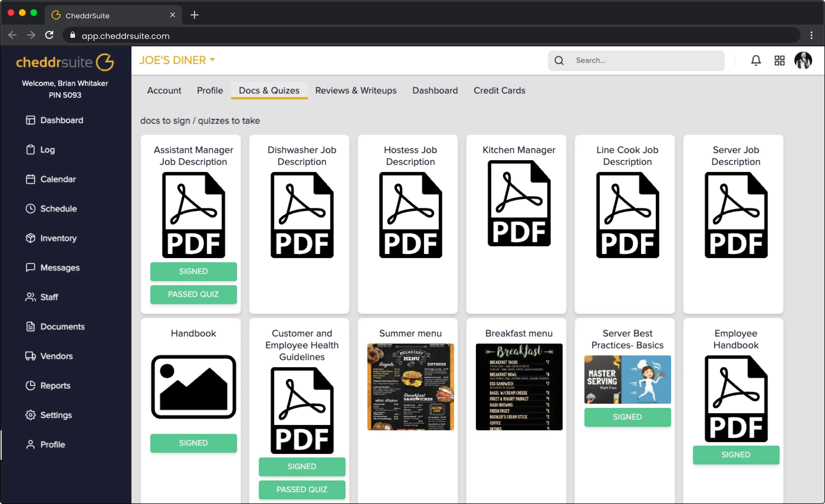Open the Dashboard sidebar icon
Viewport: 825px width, 504px height.
31,120
